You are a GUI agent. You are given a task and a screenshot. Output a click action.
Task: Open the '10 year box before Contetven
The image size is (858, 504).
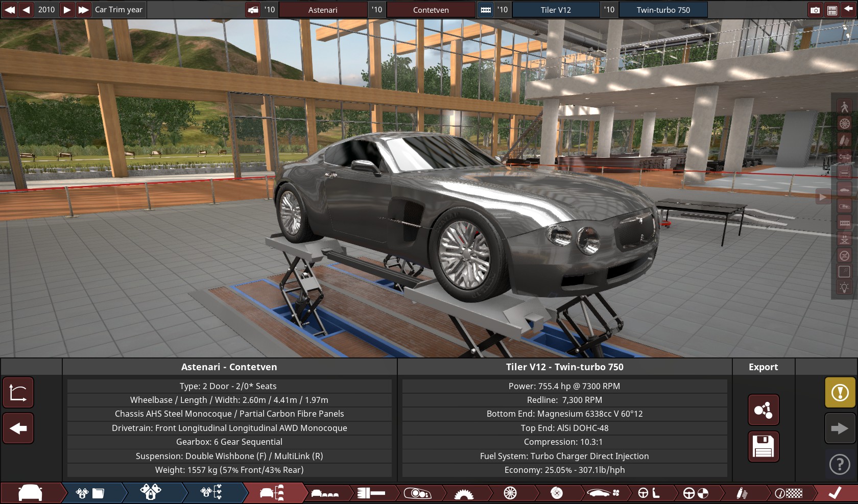pos(377,10)
